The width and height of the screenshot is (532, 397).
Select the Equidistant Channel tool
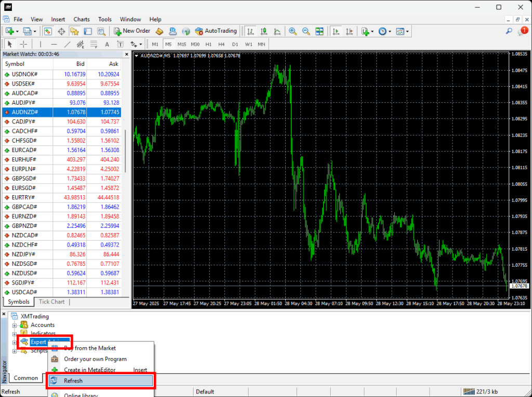pos(81,44)
